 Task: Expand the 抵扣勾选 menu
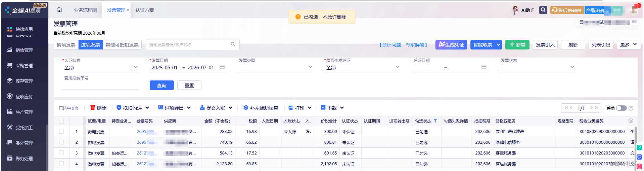pos(147,108)
